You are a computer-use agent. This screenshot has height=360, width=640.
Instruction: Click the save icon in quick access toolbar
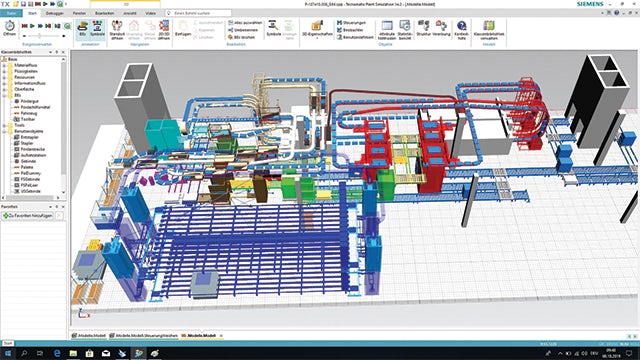pos(23,4)
